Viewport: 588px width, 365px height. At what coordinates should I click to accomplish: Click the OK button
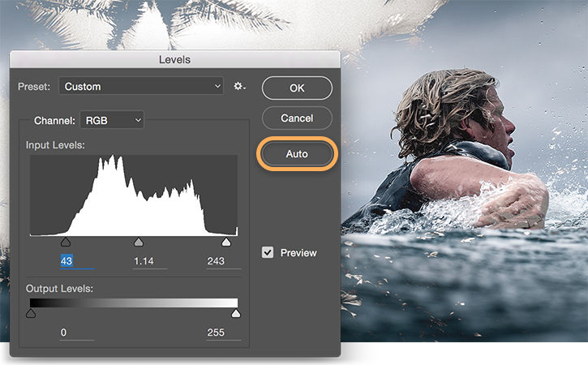pos(297,88)
